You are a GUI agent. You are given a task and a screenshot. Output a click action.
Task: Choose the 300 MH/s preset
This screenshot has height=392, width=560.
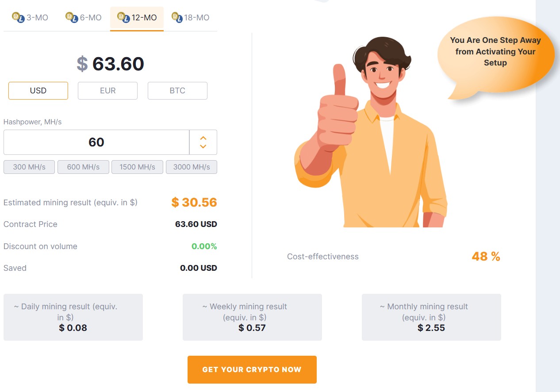(29, 167)
